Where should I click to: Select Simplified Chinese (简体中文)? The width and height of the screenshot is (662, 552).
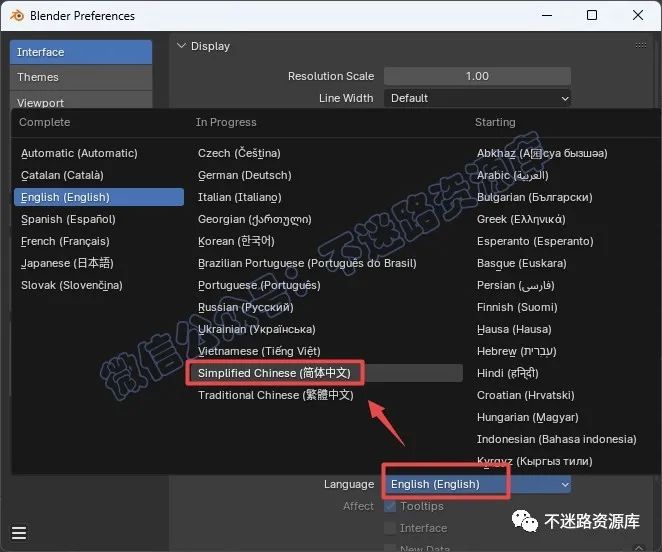click(325, 373)
